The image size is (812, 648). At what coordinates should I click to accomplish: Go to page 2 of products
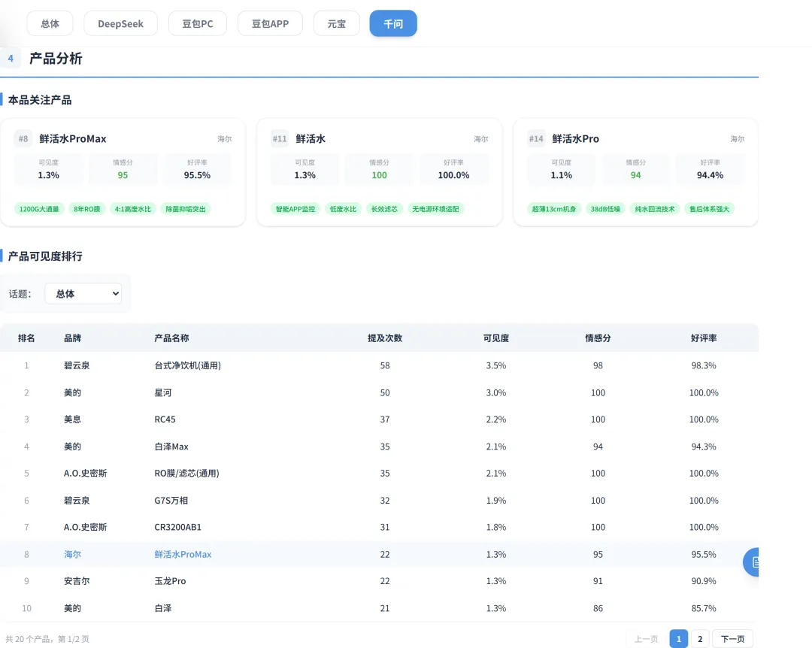click(x=700, y=639)
